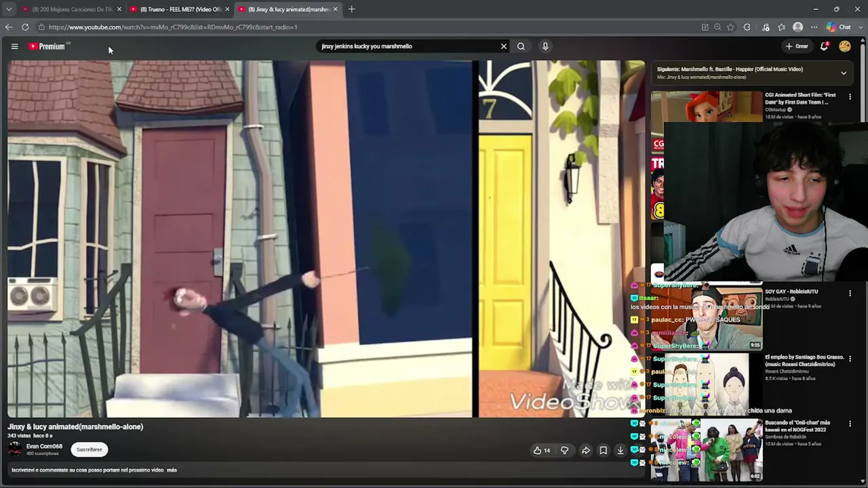Close the '200 Mejores Canciones' tab

coord(119,9)
